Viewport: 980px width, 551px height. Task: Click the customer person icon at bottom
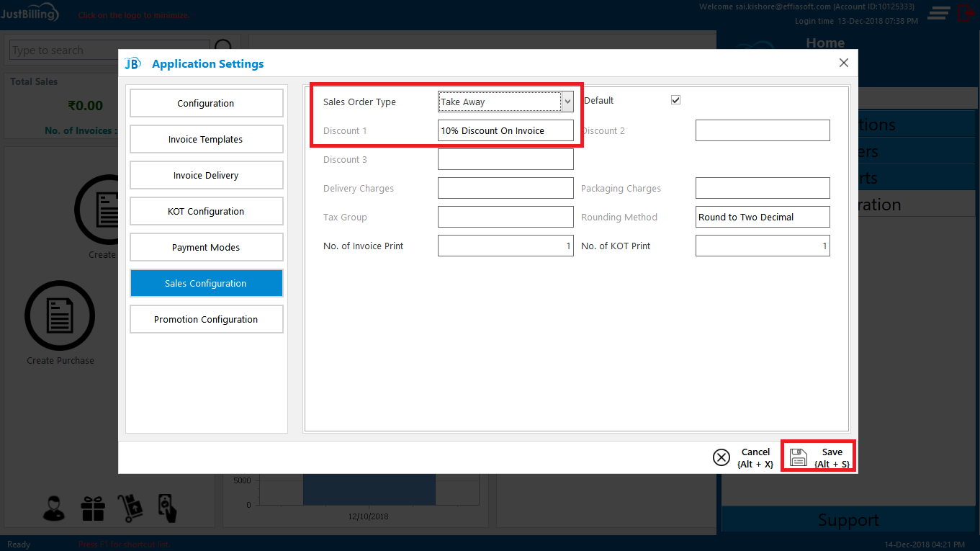tap(53, 509)
